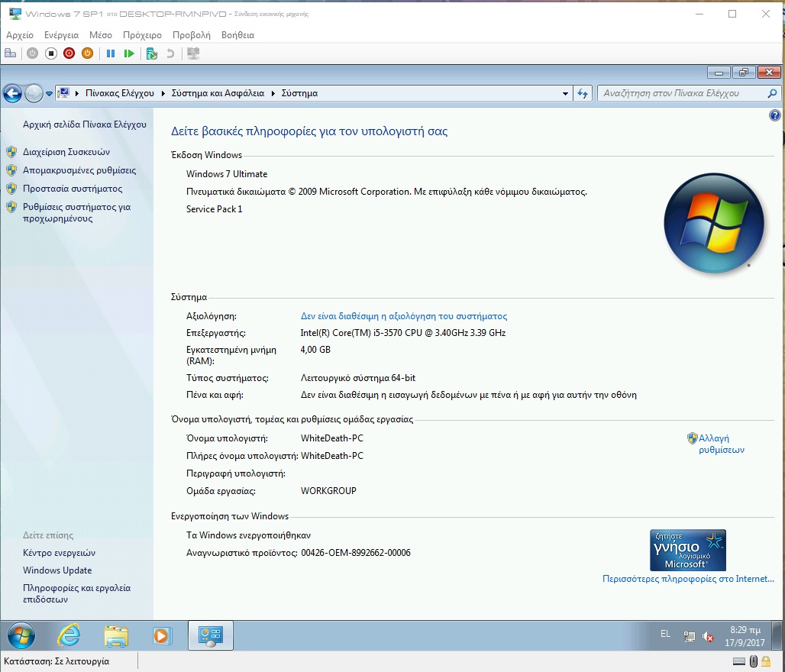Click Control Panel taskbar button
Image resolution: width=785 pixels, height=672 pixels.
coord(210,635)
